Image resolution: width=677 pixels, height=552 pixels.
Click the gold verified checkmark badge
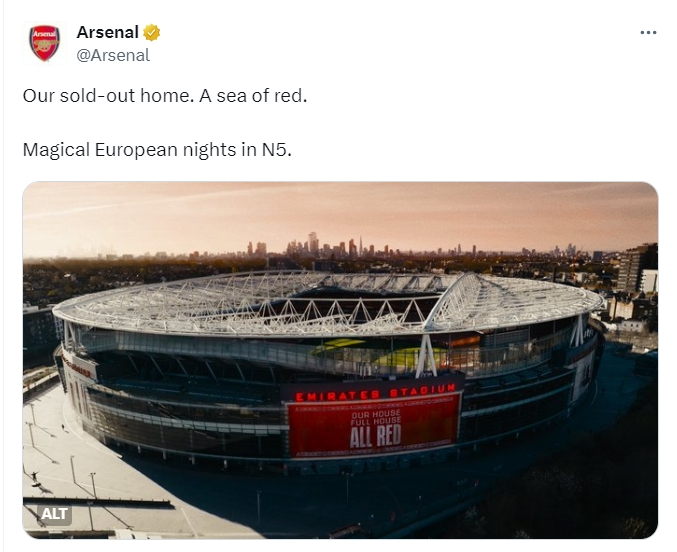(152, 32)
